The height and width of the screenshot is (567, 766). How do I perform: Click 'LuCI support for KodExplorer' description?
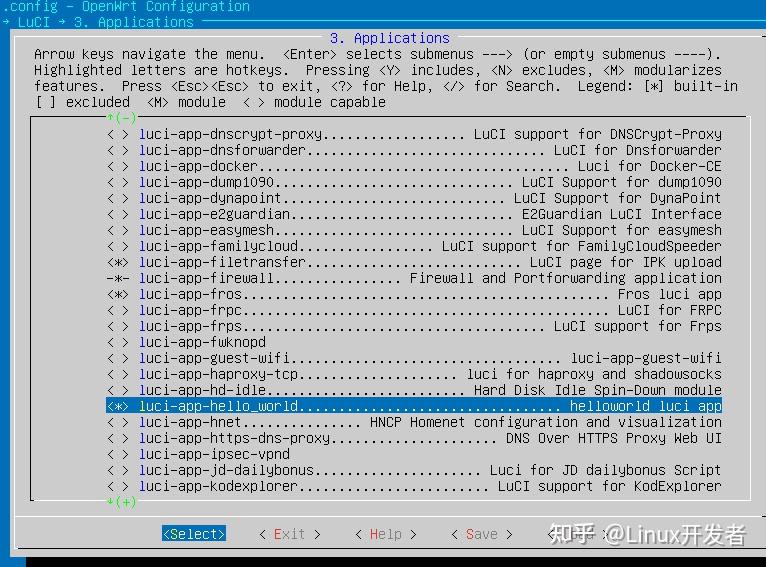click(x=609, y=486)
